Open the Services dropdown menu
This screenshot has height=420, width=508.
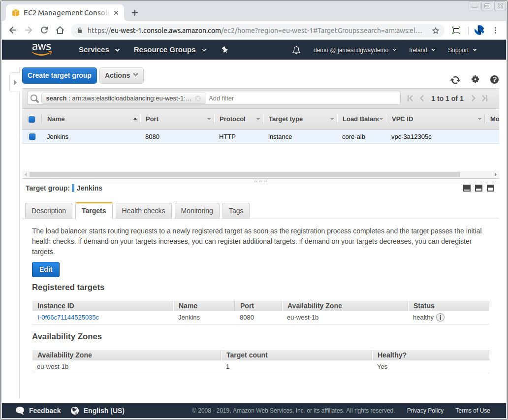99,50
